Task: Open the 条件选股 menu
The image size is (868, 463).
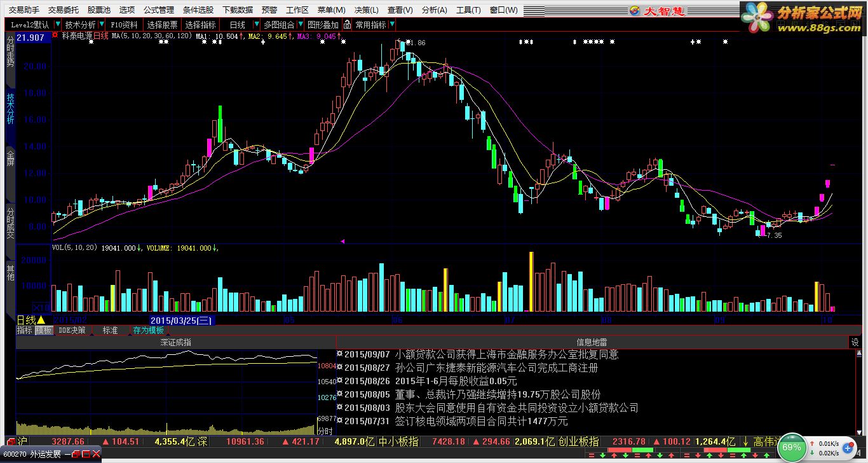Action: 198,10
